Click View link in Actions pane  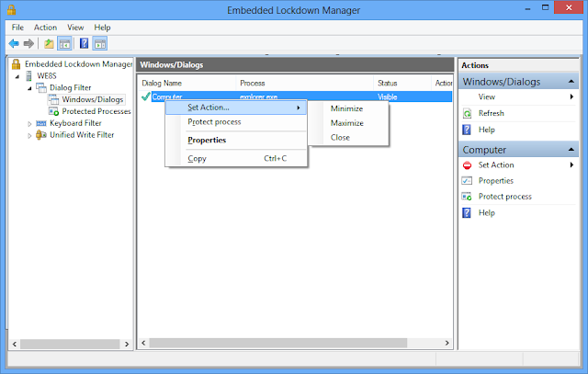(487, 96)
